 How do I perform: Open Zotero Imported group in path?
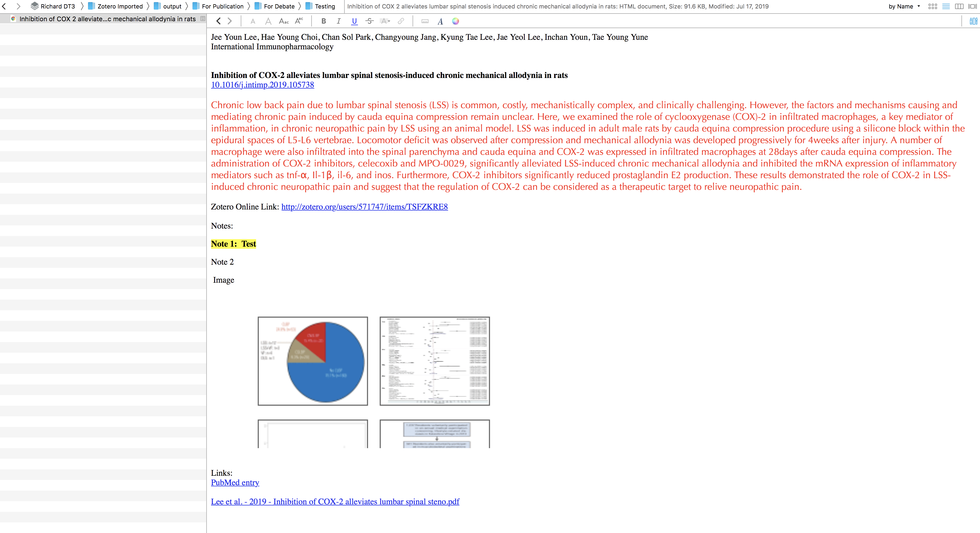point(115,6)
